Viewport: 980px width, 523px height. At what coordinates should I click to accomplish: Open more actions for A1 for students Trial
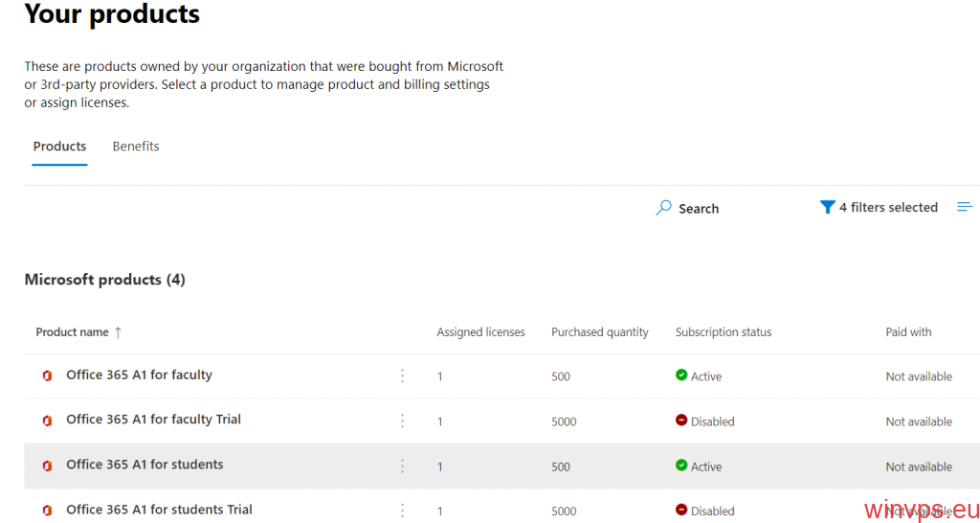(402, 511)
